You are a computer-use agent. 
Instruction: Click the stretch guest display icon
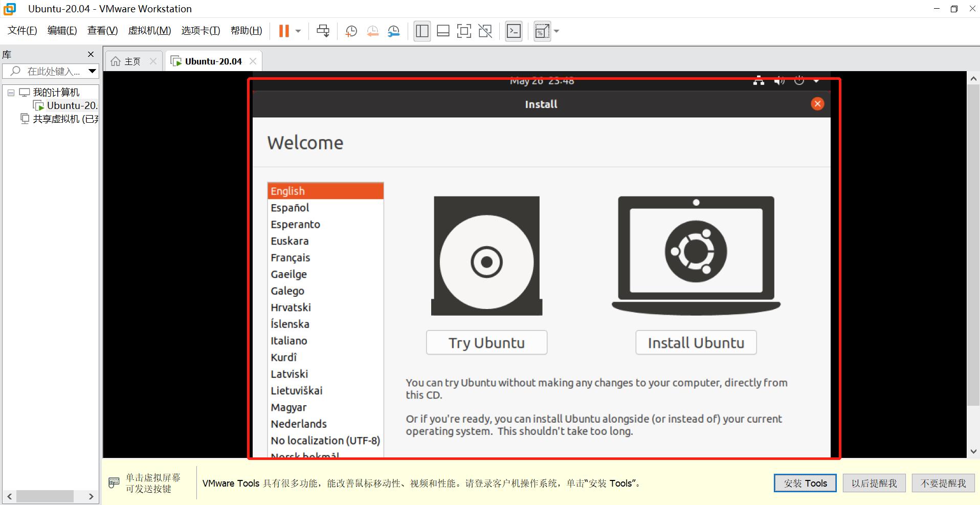(542, 31)
